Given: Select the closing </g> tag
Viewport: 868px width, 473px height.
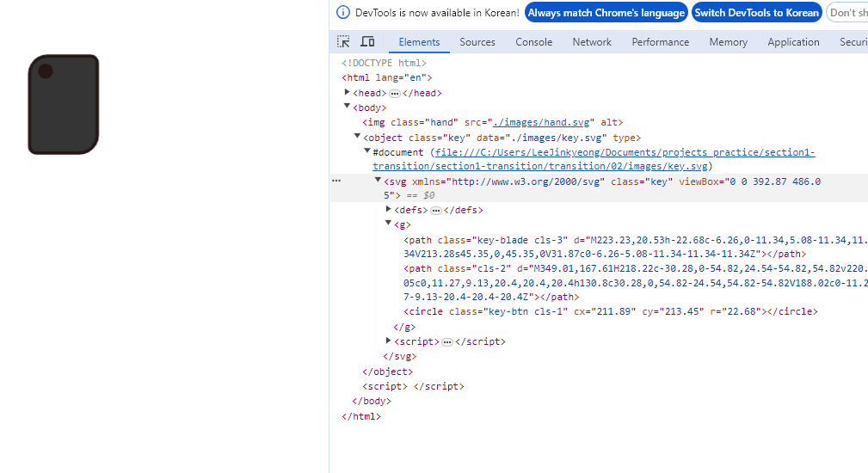Looking at the screenshot, I should click(x=404, y=327).
